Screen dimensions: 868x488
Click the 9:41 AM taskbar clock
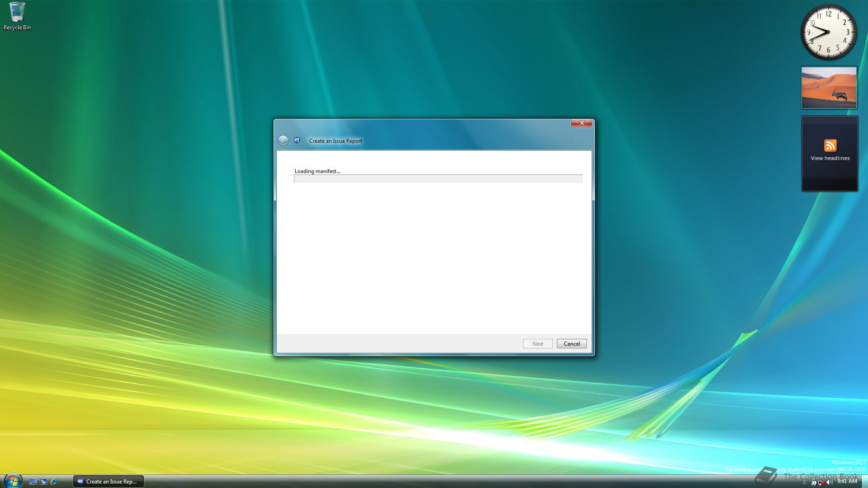click(x=847, y=481)
